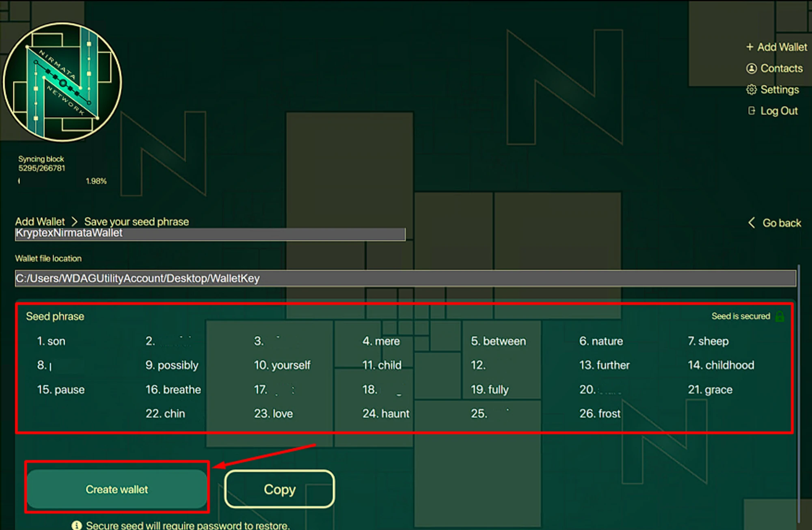
Task: Click the info icon near secure seed note
Action: [76, 525]
